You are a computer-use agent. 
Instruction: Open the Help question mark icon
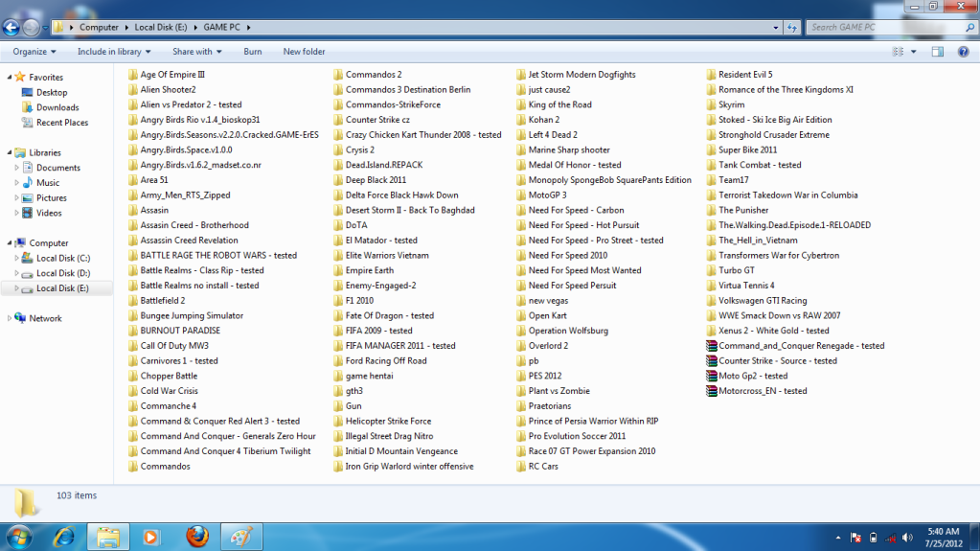pos(963,52)
